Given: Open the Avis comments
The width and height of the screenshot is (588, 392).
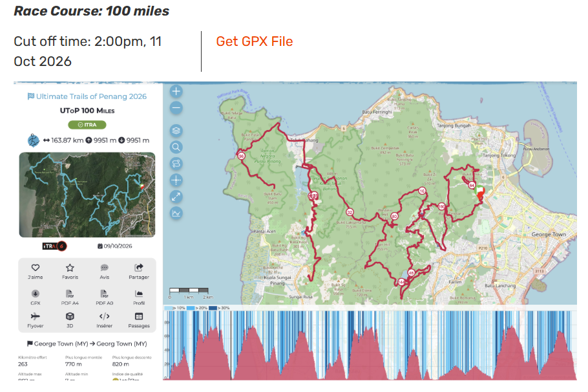Looking at the screenshot, I should pyautogui.click(x=104, y=271).
